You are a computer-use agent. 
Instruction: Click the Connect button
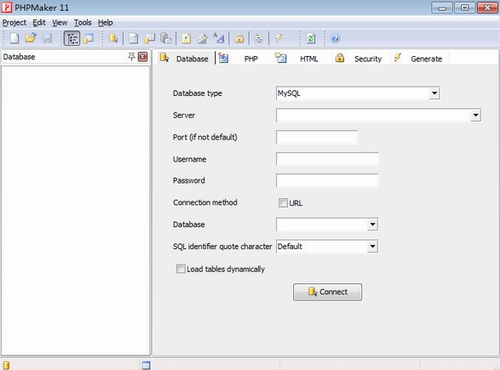coord(327,292)
